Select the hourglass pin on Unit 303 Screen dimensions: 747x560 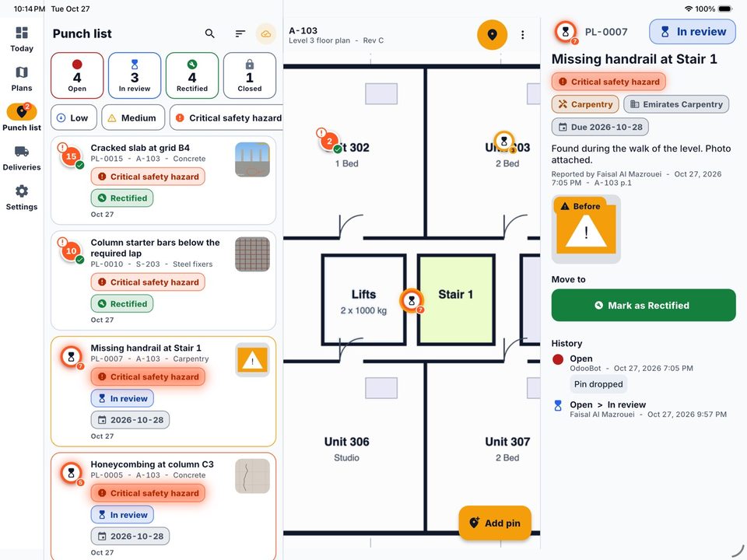click(504, 141)
